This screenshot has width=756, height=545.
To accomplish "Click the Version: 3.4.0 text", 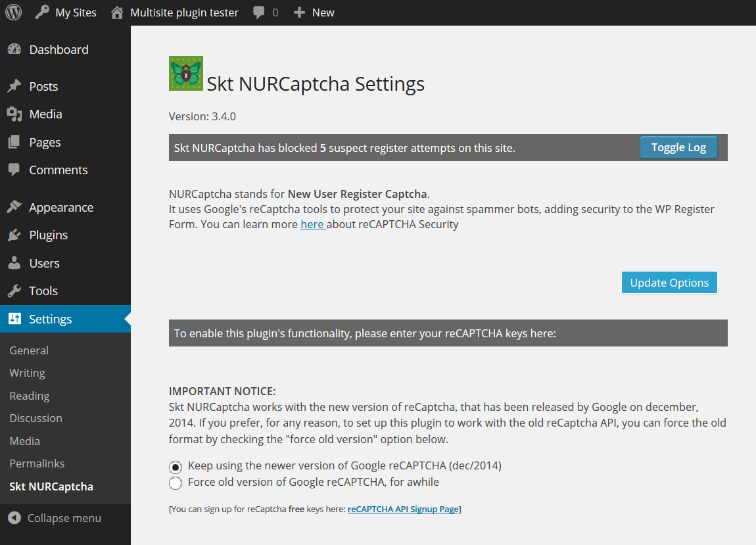I will pos(202,117).
